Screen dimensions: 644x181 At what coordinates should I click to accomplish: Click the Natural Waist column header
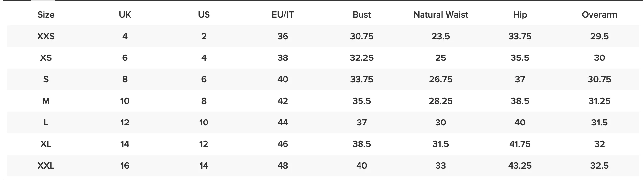[440, 15]
